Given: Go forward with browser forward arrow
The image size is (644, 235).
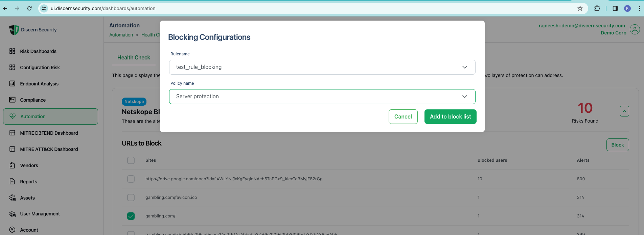Looking at the screenshot, I should click(17, 8).
